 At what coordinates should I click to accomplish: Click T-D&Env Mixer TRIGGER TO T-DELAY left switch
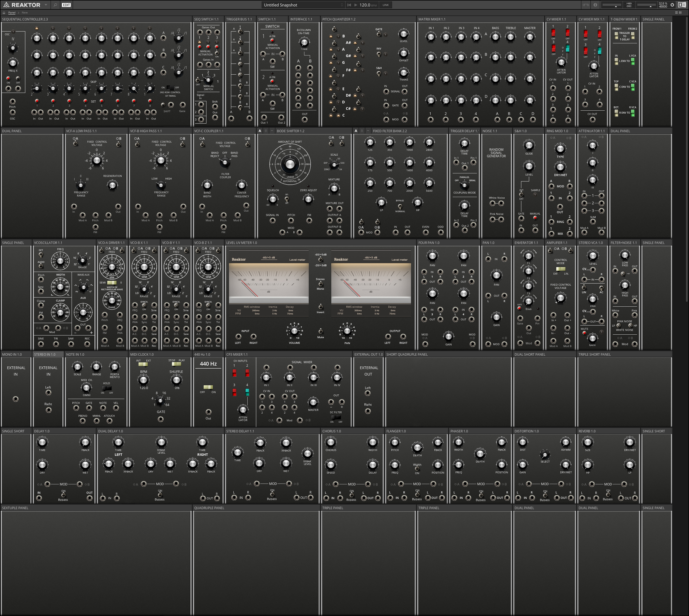point(616,36)
